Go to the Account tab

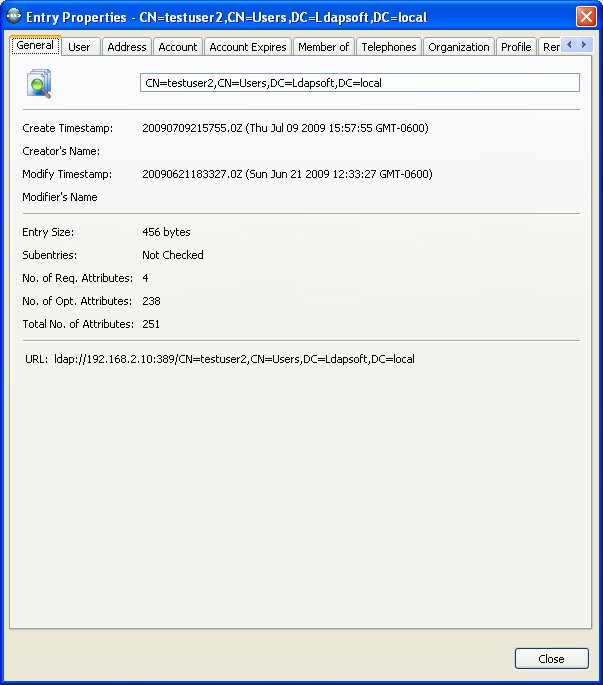178,47
